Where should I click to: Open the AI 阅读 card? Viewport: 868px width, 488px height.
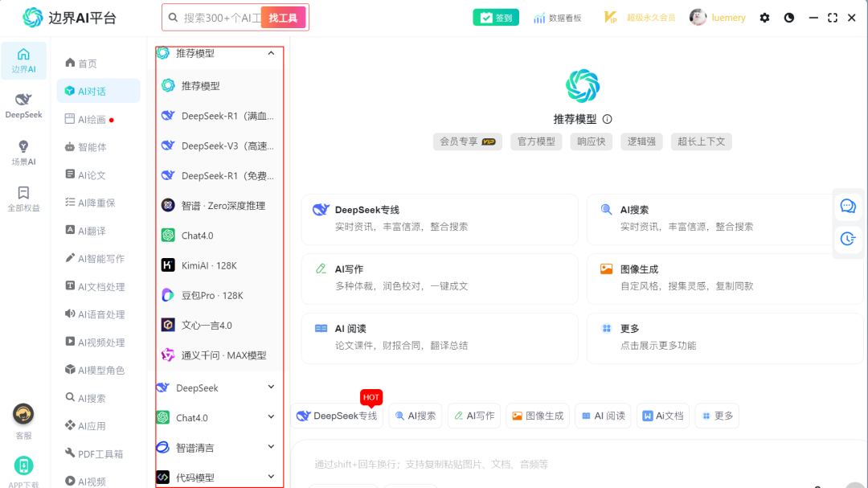point(440,338)
